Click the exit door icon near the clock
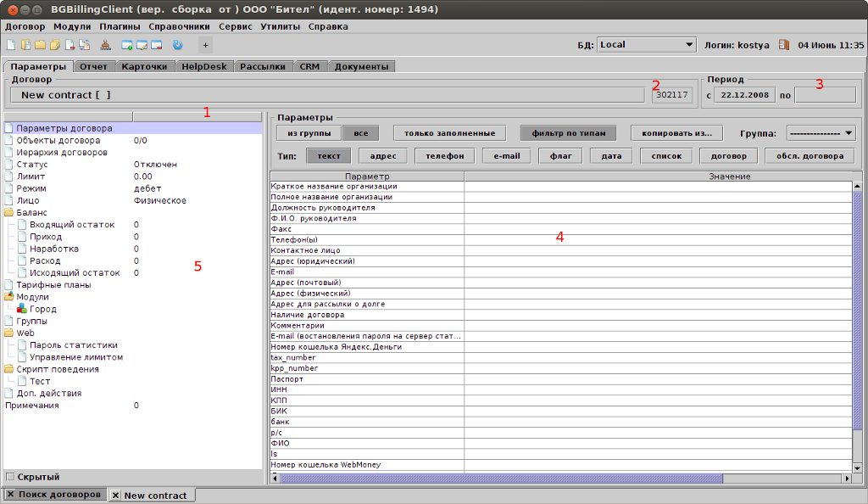The width and height of the screenshot is (868, 504). point(784,45)
